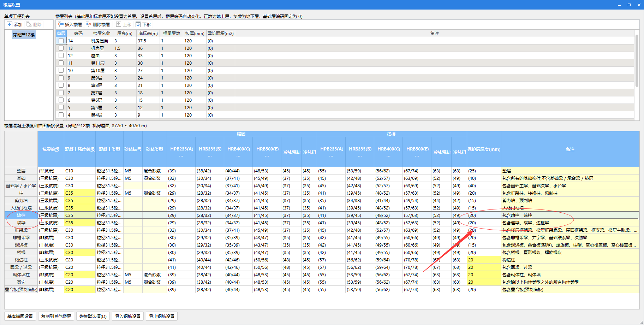Click C35 concrete grade cell for 柱

click(x=80, y=193)
